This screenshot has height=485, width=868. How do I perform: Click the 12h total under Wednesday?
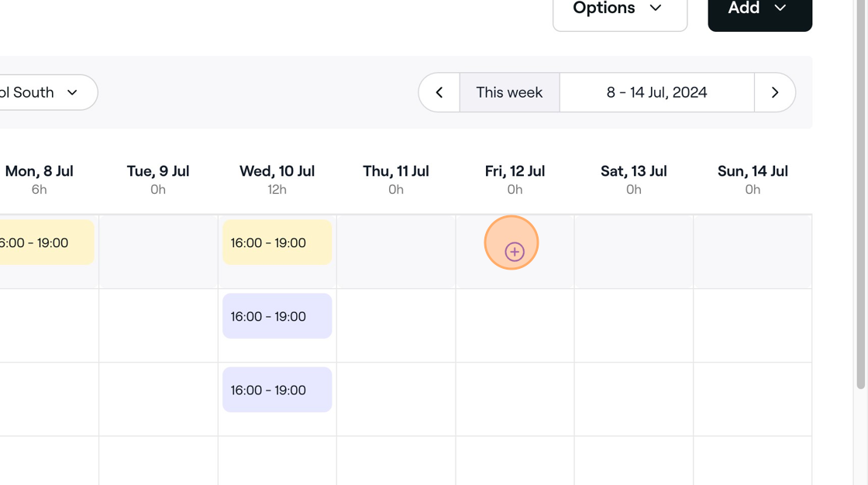coord(277,189)
